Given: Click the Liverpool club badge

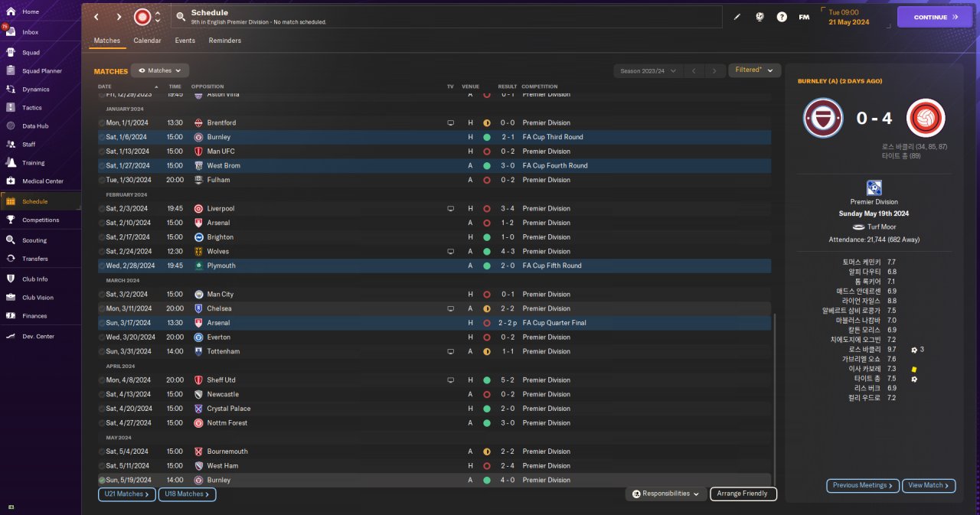Looking at the screenshot, I should (198, 208).
